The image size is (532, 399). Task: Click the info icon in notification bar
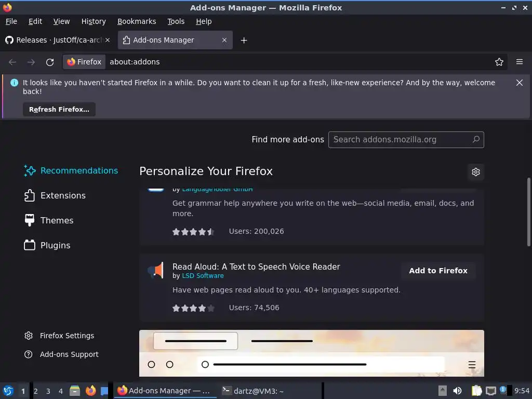(14, 83)
